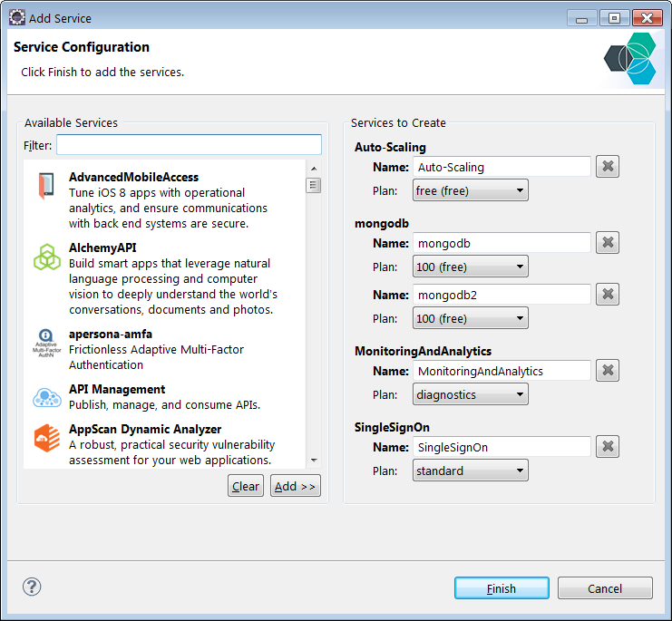Edit the MonitoringAndAnalytics name field
672x621 pixels.
pyautogui.click(x=502, y=371)
